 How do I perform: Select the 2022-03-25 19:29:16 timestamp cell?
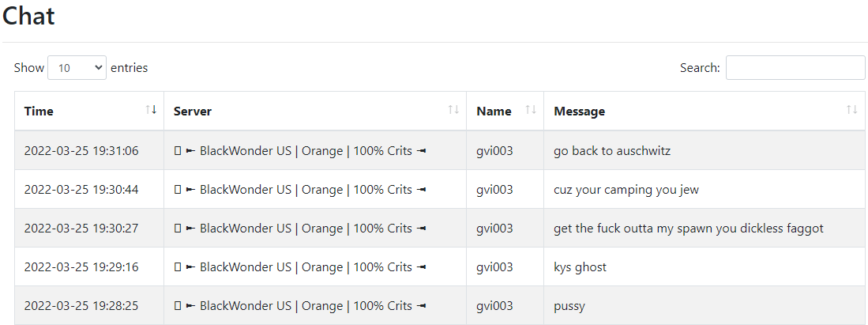pyautogui.click(x=81, y=267)
